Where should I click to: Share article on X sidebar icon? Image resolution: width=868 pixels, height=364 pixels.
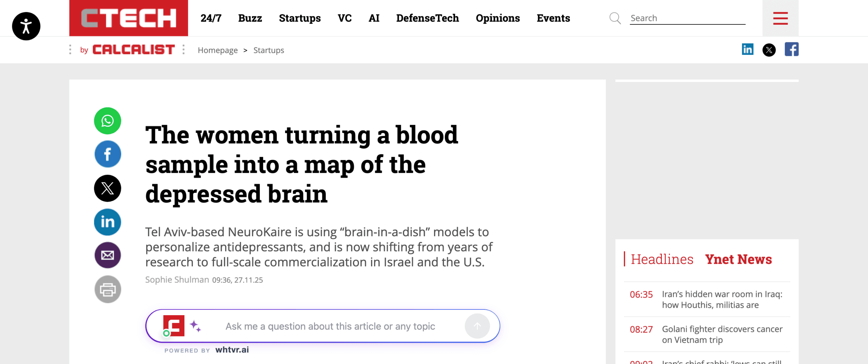107,188
